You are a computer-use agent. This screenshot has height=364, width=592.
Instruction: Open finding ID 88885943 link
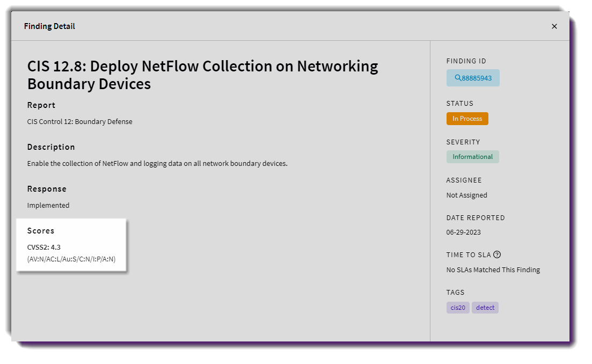tap(473, 78)
